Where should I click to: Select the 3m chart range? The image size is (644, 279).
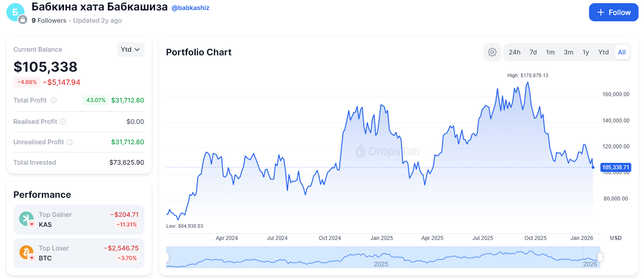(x=569, y=52)
